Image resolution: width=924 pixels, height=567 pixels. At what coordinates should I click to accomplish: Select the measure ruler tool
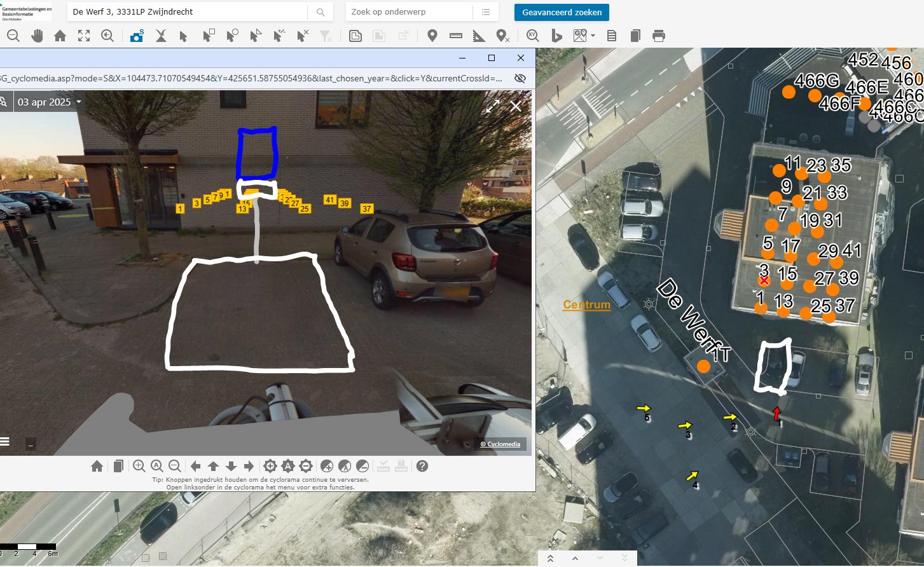tap(456, 36)
